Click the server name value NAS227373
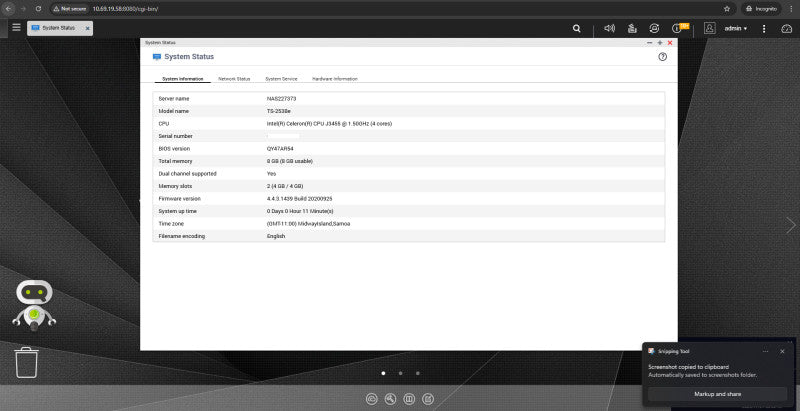Image resolution: width=800 pixels, height=411 pixels. point(282,98)
